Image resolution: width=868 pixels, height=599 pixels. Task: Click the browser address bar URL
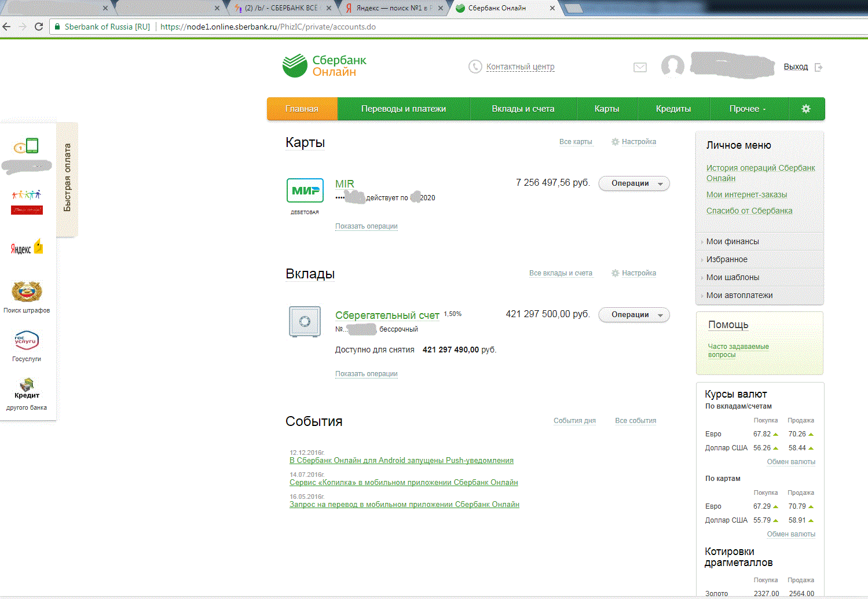tap(268, 27)
